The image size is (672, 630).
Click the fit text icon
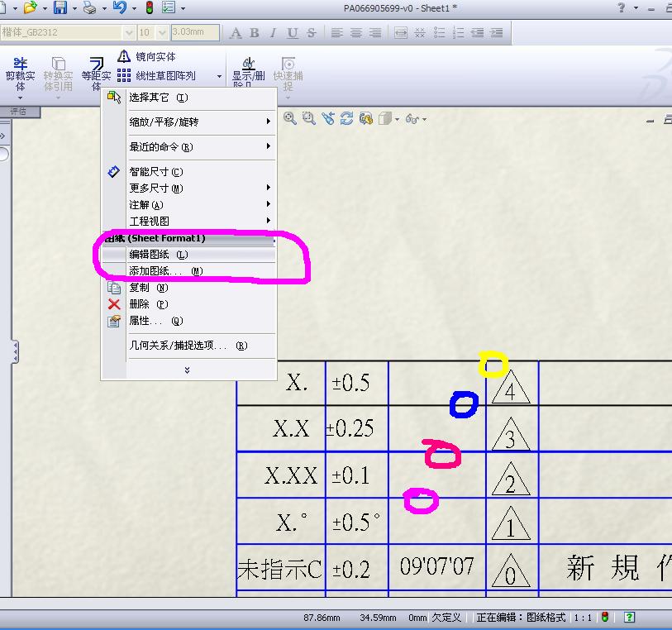pyautogui.click(x=401, y=32)
